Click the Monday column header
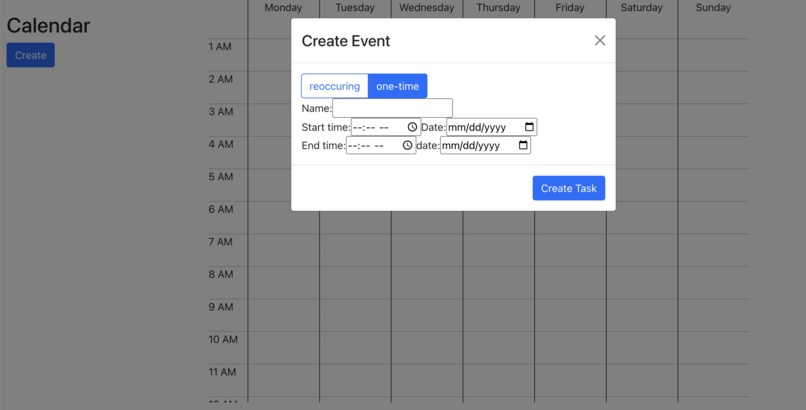Image resolution: width=806 pixels, height=410 pixels. tap(283, 8)
